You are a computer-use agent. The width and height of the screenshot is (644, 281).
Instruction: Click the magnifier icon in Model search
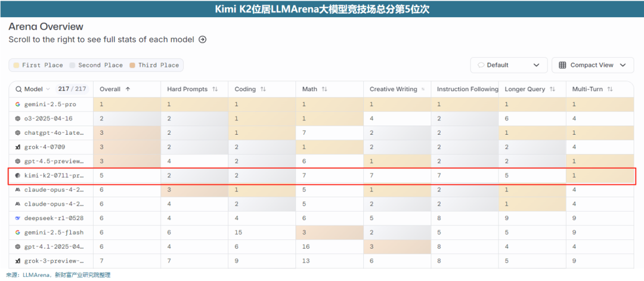[18, 89]
